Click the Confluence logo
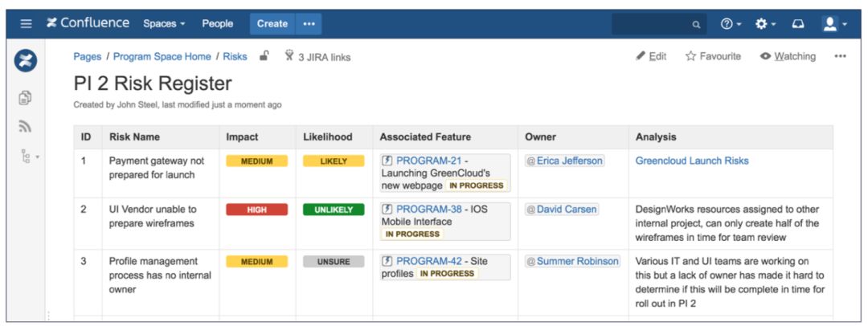This screenshot has height=326, width=868. 88,23
